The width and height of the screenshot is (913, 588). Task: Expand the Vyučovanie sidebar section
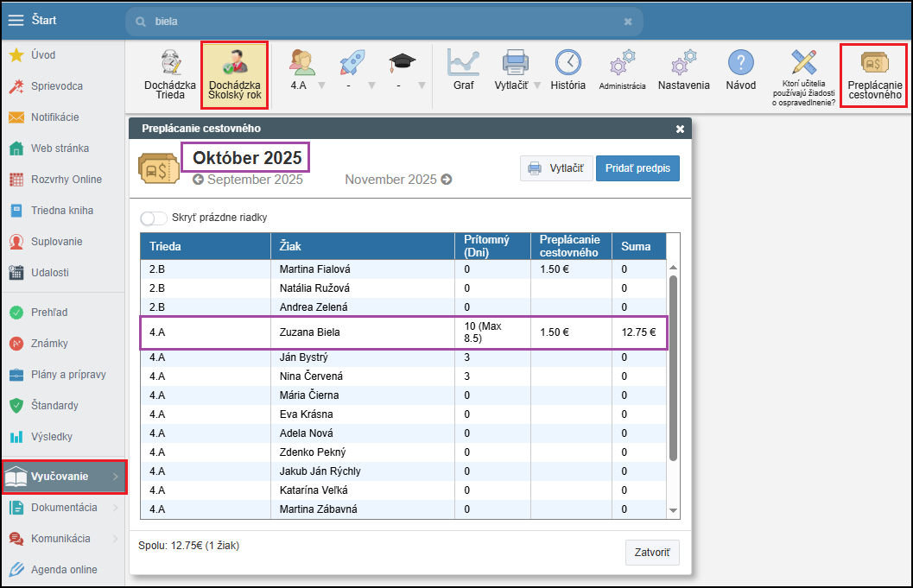[x=64, y=477]
